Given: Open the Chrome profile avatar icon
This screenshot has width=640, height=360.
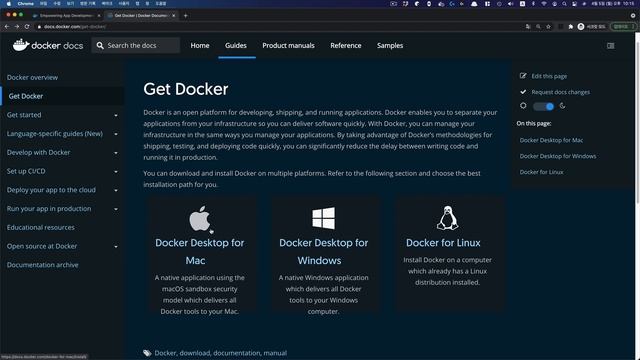Looking at the screenshot, I should (581, 27).
